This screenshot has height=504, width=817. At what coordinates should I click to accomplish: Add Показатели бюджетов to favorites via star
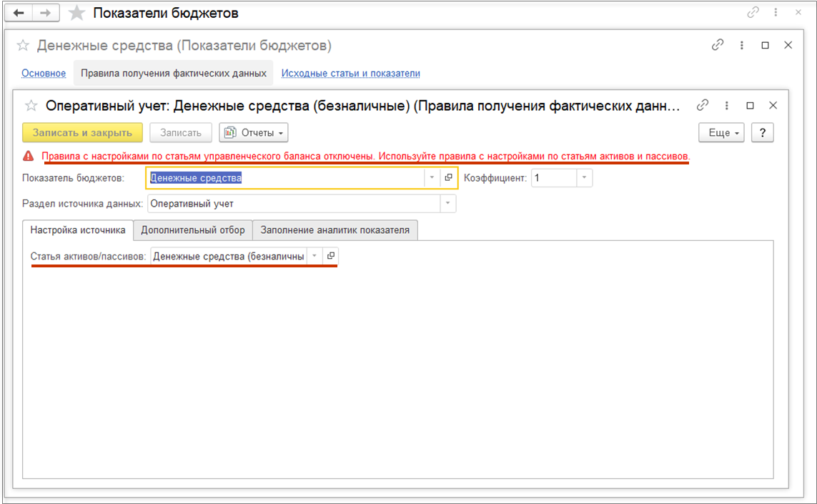click(76, 12)
